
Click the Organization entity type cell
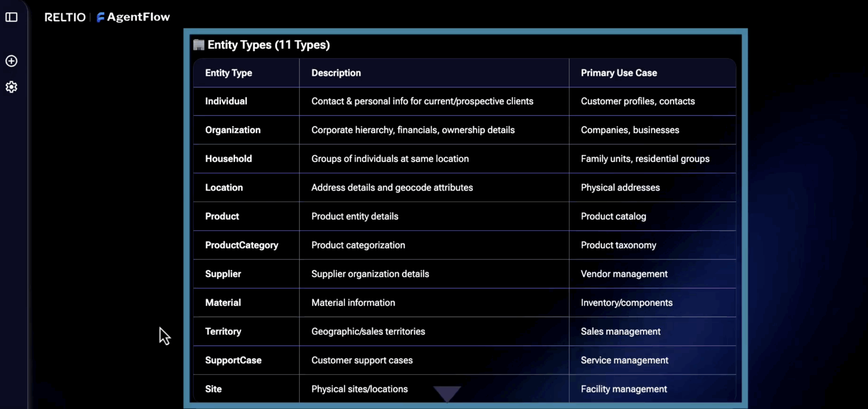(x=233, y=130)
